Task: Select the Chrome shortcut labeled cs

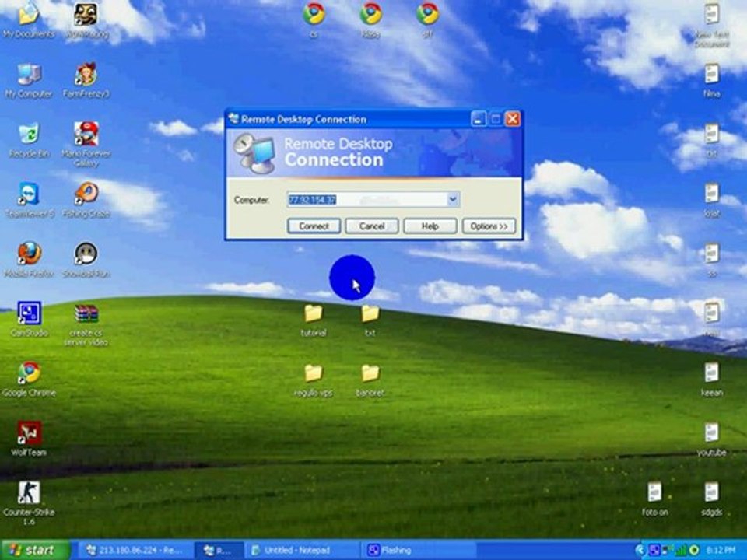Action: click(314, 19)
